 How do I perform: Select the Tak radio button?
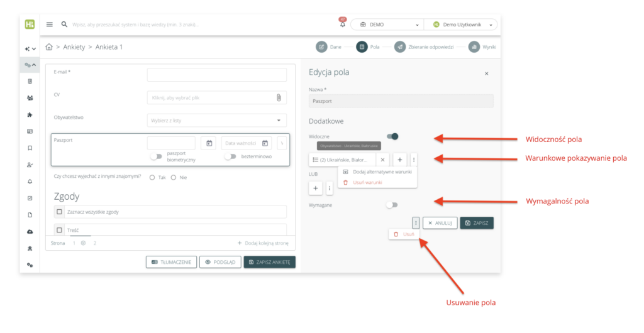tap(152, 178)
